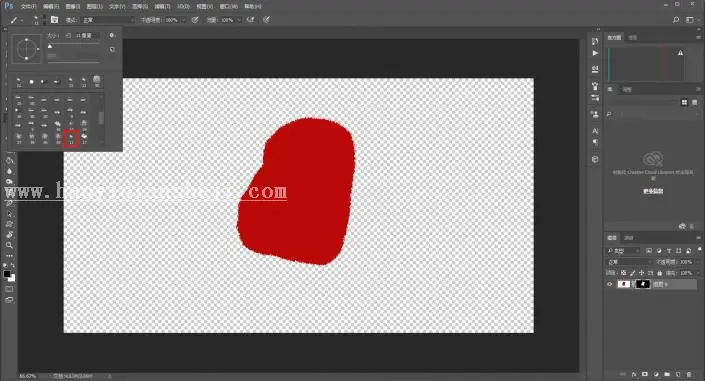The height and width of the screenshot is (381, 705).
Task: Open the Histogram panel flyout menu
Action: (x=698, y=37)
